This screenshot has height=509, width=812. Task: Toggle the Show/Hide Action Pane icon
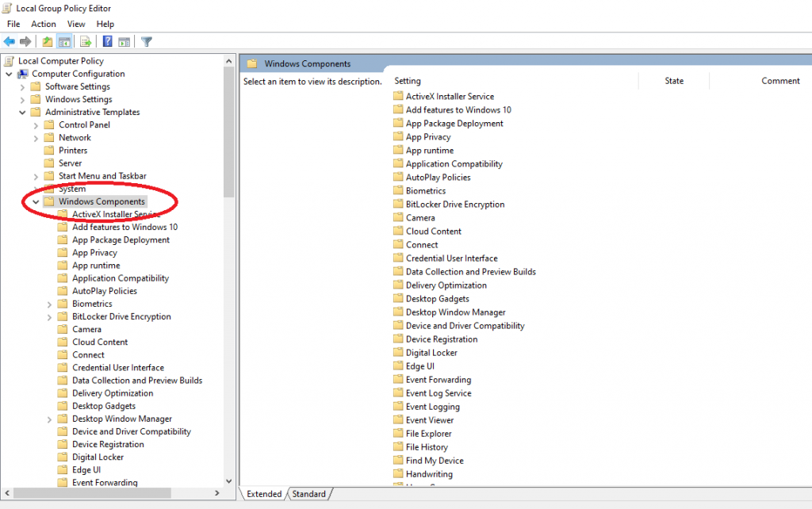point(124,42)
